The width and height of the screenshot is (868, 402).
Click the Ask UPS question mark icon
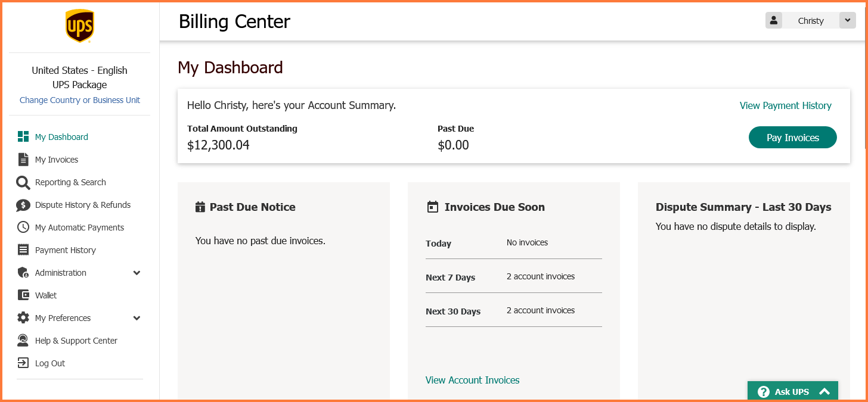pyautogui.click(x=764, y=391)
